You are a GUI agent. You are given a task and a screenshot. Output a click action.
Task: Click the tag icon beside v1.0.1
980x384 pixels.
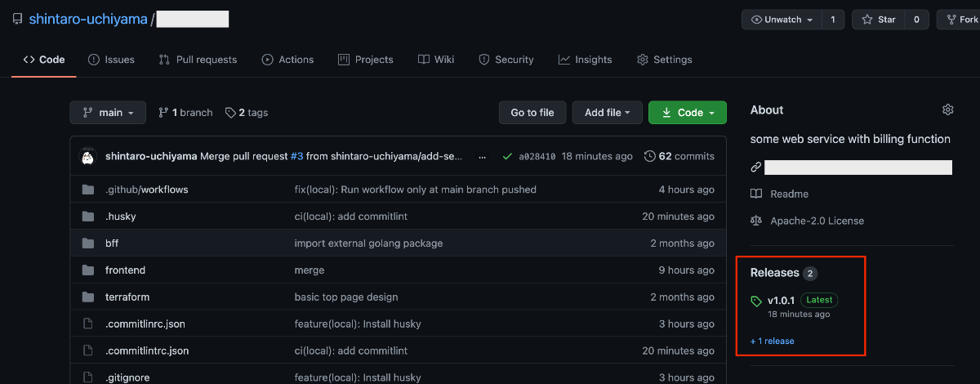coord(756,301)
